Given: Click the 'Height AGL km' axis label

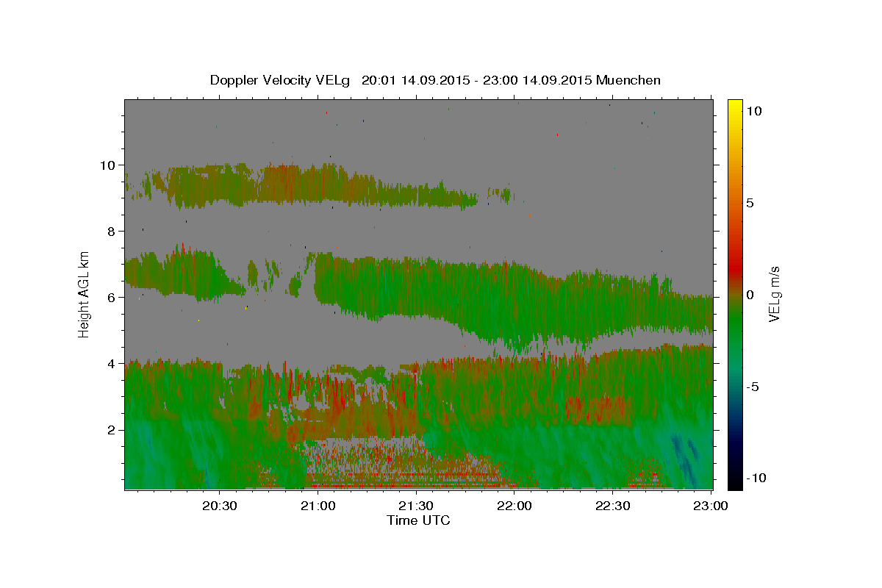Looking at the screenshot, I should coord(85,294).
